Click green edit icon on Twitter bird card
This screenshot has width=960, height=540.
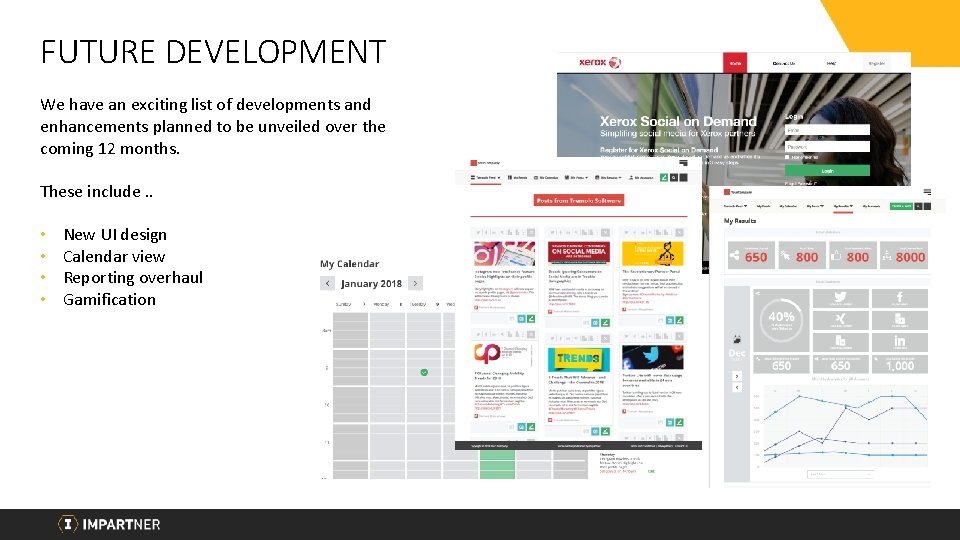click(x=680, y=422)
